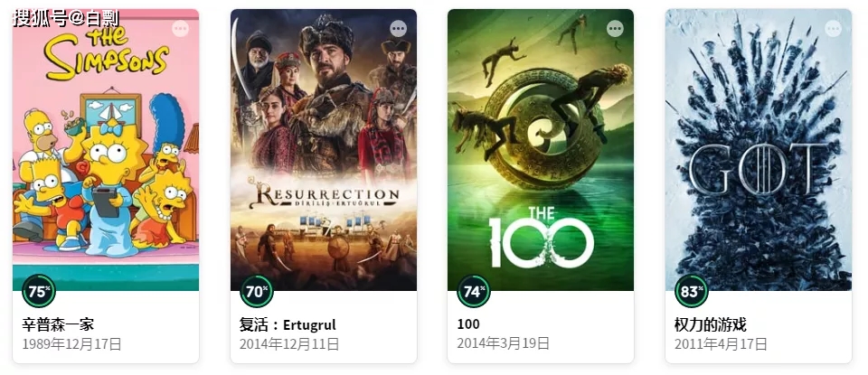Open The Simpsons poster image
The width and height of the screenshot is (868, 375).
(106, 149)
